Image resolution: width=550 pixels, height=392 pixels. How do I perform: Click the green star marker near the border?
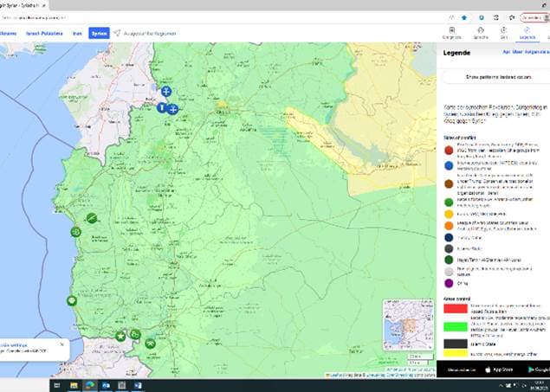click(120, 336)
